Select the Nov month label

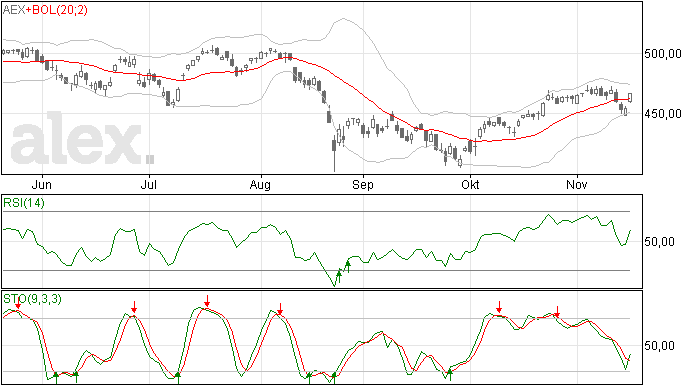pyautogui.click(x=576, y=184)
